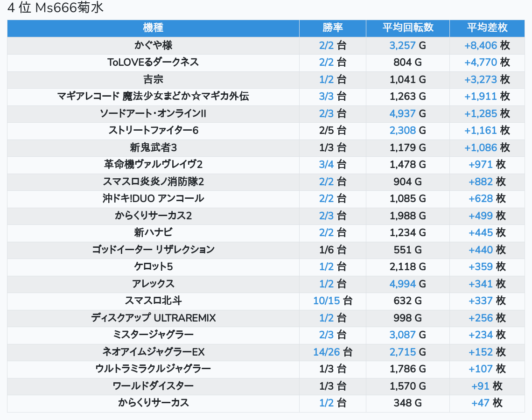Select the +47 枚 average difference
Viewport: 532px width, 420px height.
click(487, 403)
